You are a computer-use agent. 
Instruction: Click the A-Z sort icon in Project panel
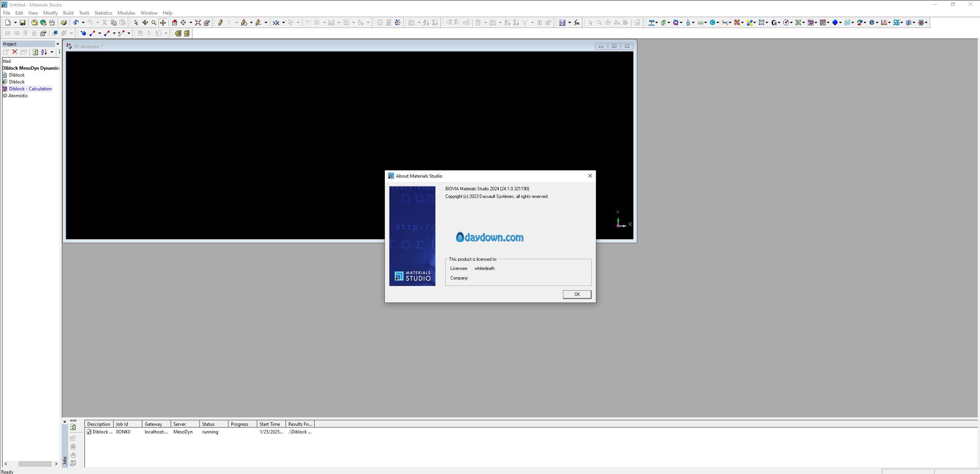[x=44, y=52]
